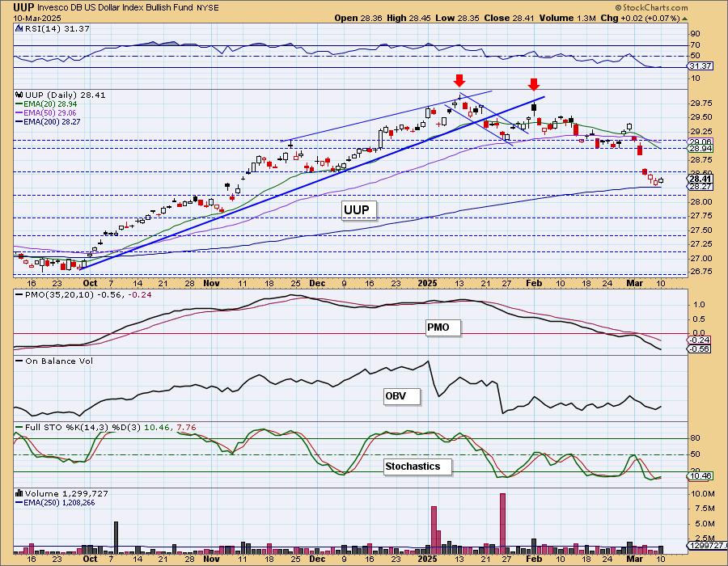This screenshot has height=566, width=728.
Task: Click the 31.37 RSI value tag
Action: [700, 65]
